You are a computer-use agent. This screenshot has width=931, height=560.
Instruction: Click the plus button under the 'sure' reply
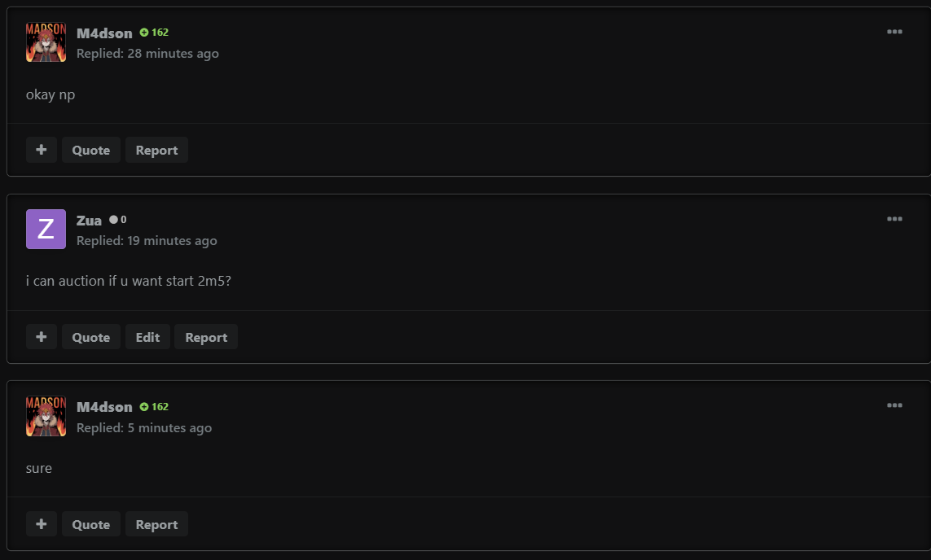click(x=42, y=524)
